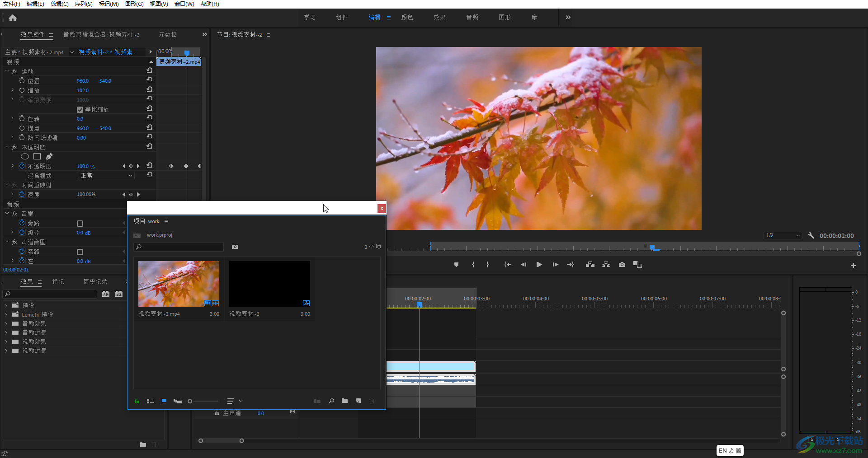The image size is (868, 458).
Task: Expand the Rotation (旋转) property
Action: tap(12, 118)
